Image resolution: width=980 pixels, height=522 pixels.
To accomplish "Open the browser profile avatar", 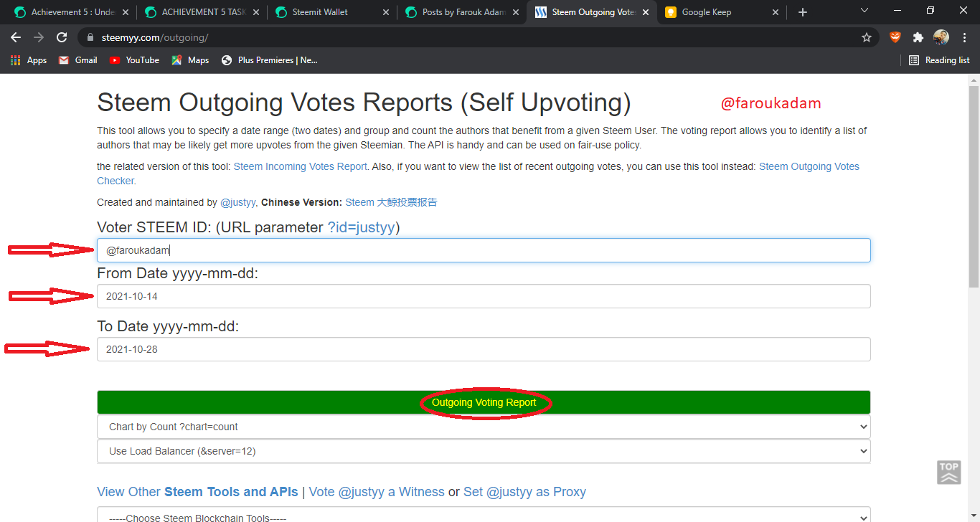I will pyautogui.click(x=941, y=37).
